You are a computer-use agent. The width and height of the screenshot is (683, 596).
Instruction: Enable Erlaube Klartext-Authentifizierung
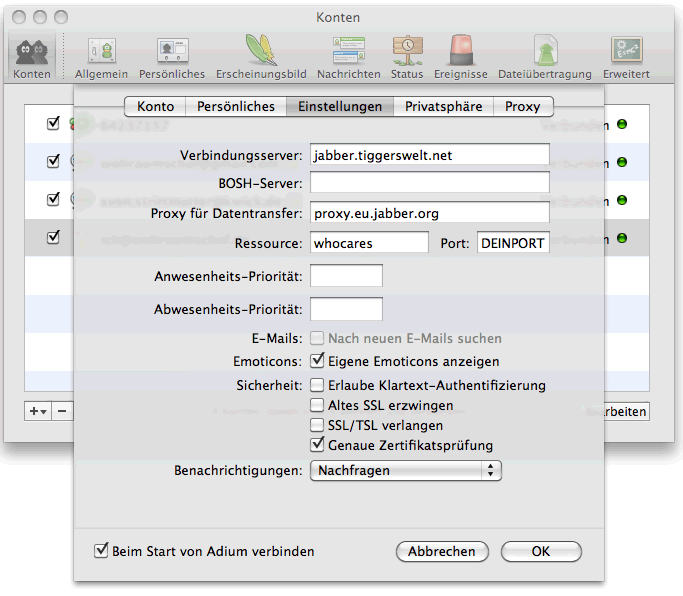[x=317, y=385]
